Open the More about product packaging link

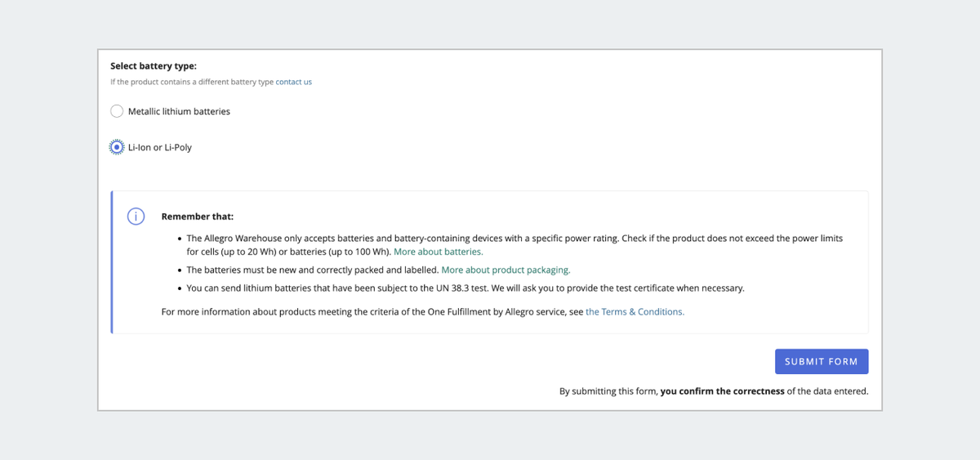click(x=506, y=270)
